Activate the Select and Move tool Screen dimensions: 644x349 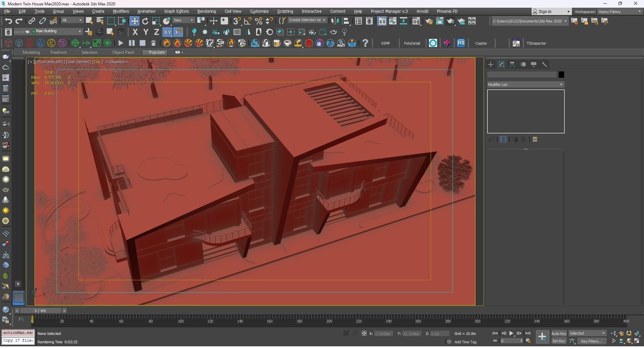click(134, 21)
